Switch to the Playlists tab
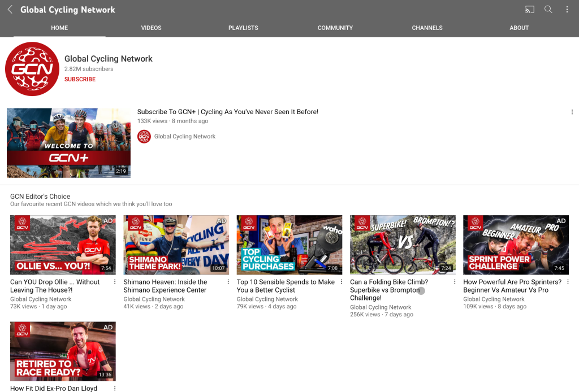Viewport: 579px width, 392px height. coord(243,28)
